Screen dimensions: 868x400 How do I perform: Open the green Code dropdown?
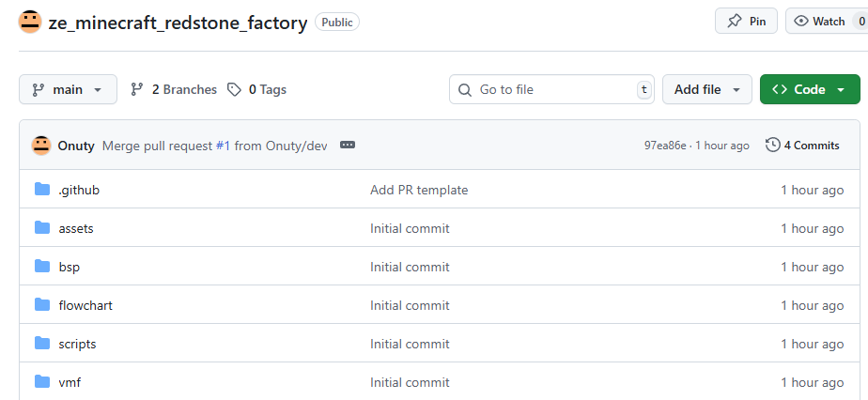pos(810,90)
